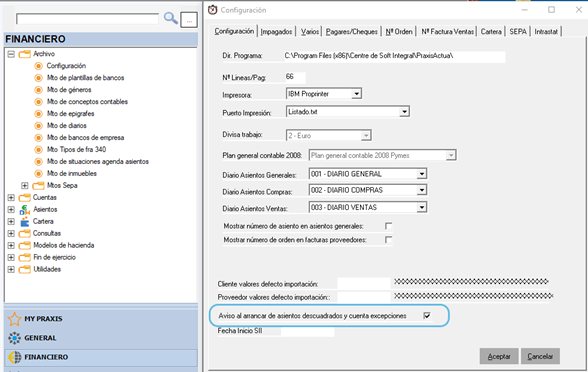Click the FINANCIERO globe icon
Screen dimensions: 588x372
tap(15, 357)
